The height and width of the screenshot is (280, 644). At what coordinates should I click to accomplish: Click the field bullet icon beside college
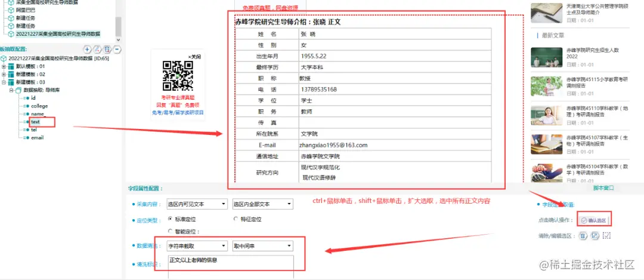tap(27, 106)
